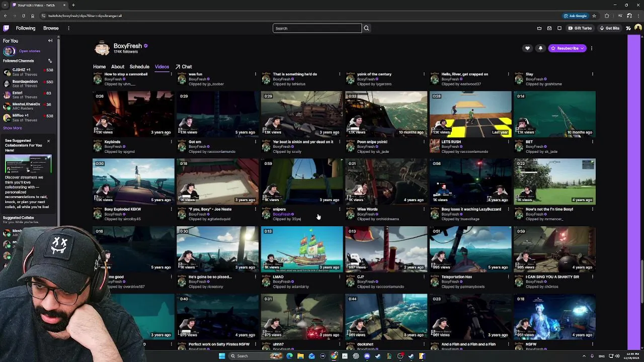644x362 pixels.
Task: Click clip title Poon snipe yoink!
Action: 373,142
